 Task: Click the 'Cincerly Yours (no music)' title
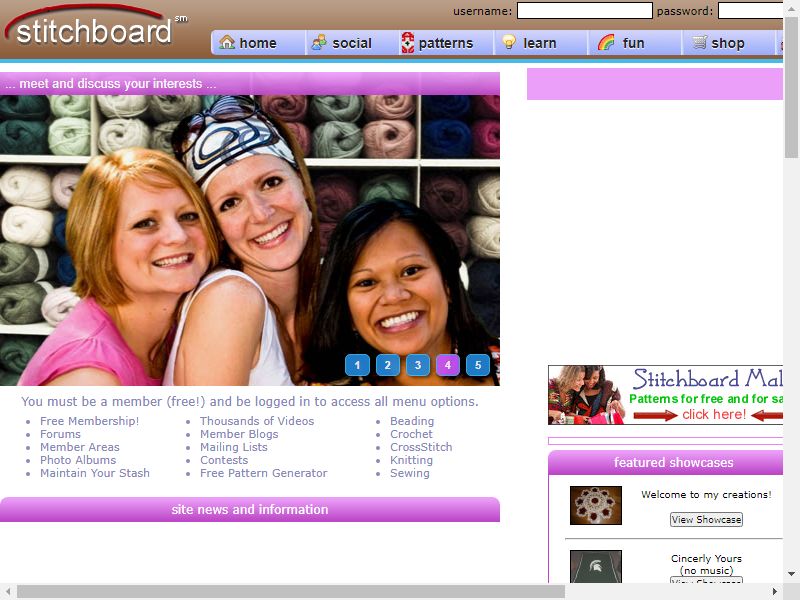coord(706,564)
